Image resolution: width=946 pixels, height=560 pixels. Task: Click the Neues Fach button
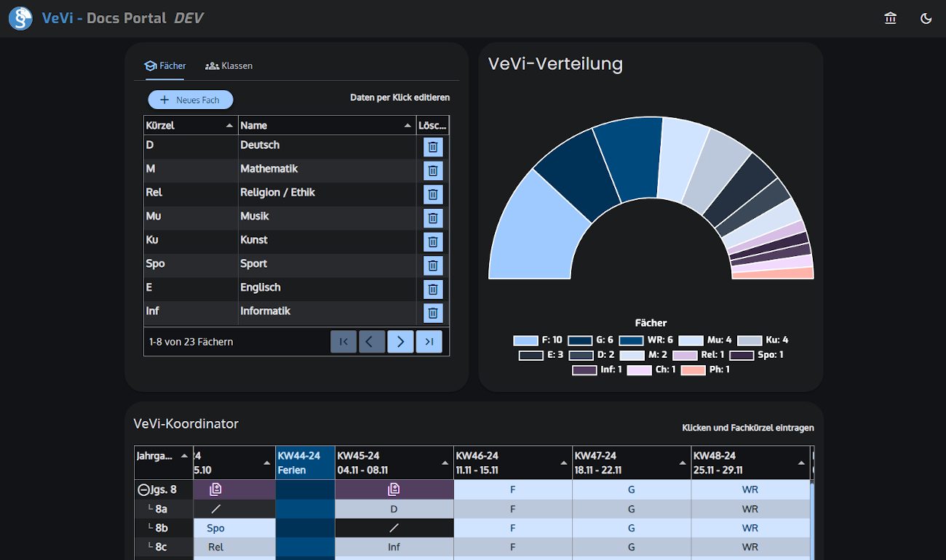[x=190, y=100]
